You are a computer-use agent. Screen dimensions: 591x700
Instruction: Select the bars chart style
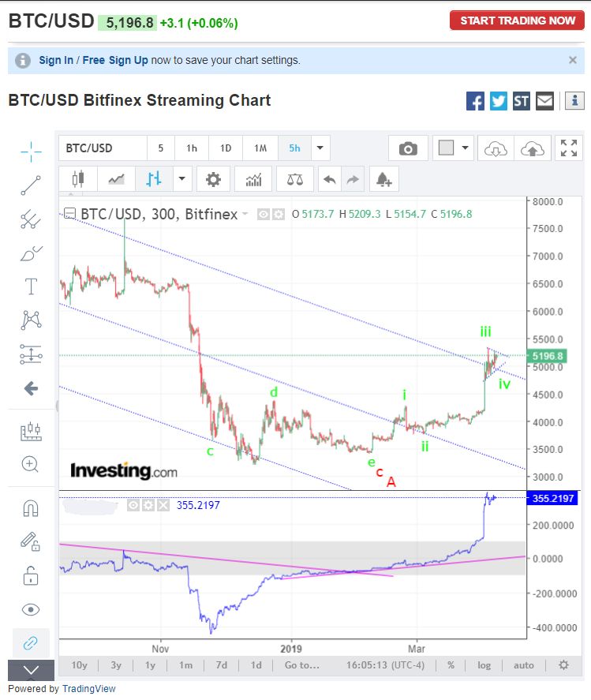154,179
